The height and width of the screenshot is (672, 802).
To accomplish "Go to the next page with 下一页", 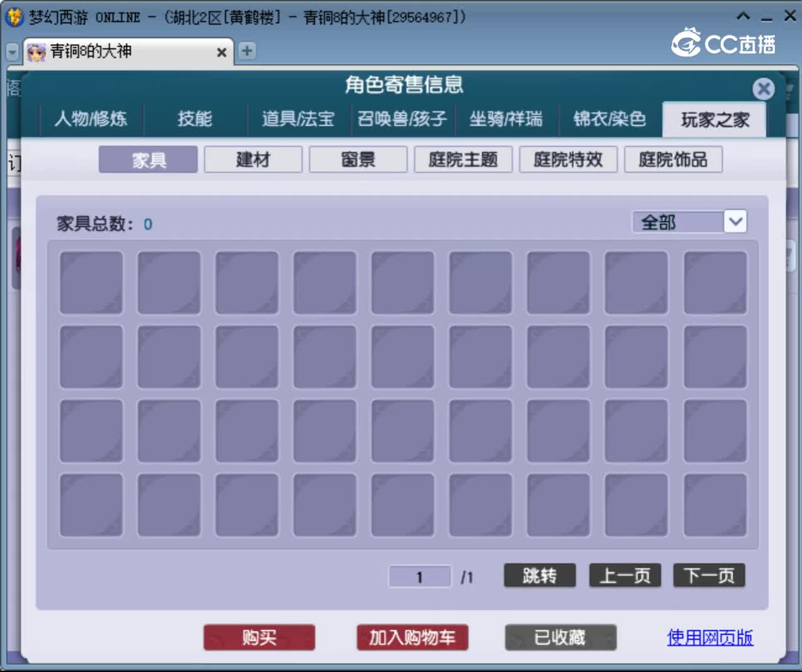I will pyautogui.click(x=709, y=575).
